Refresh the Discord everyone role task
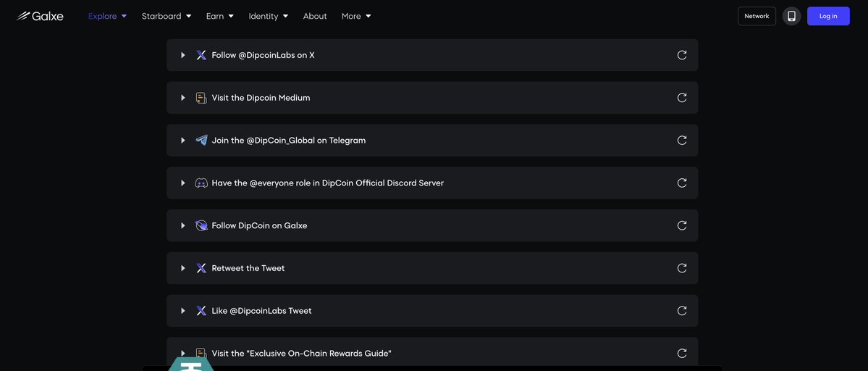Viewport: 868px width, 371px height. [682, 183]
